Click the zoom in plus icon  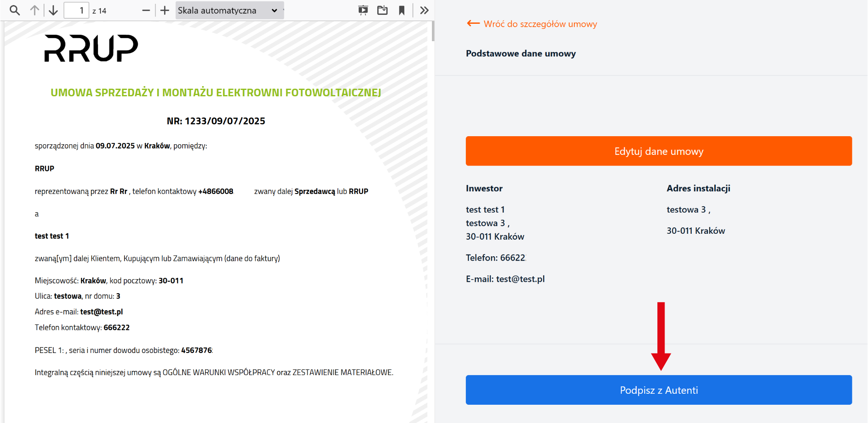(x=165, y=10)
